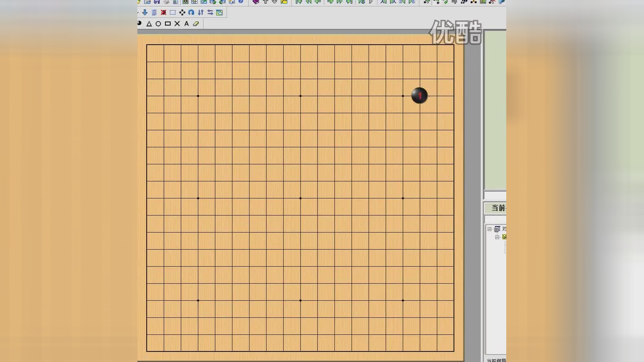
Task: Open help via blue question mark icon
Action: tap(241, 2)
